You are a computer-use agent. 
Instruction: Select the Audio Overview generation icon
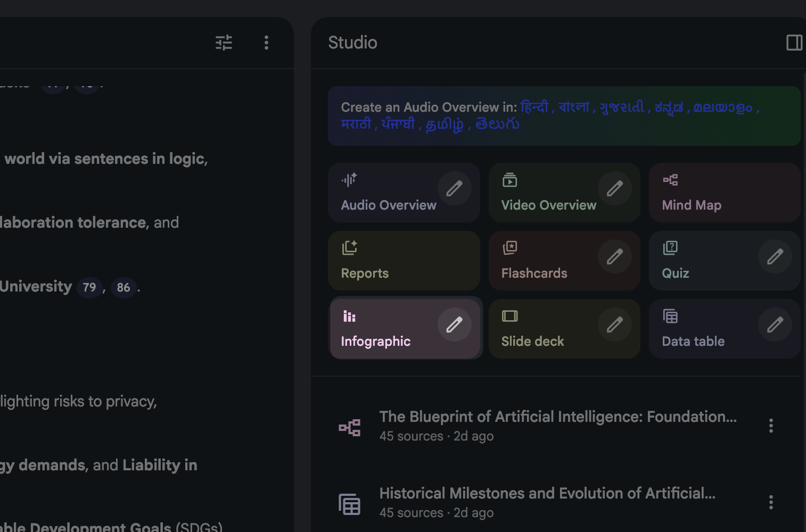click(349, 180)
